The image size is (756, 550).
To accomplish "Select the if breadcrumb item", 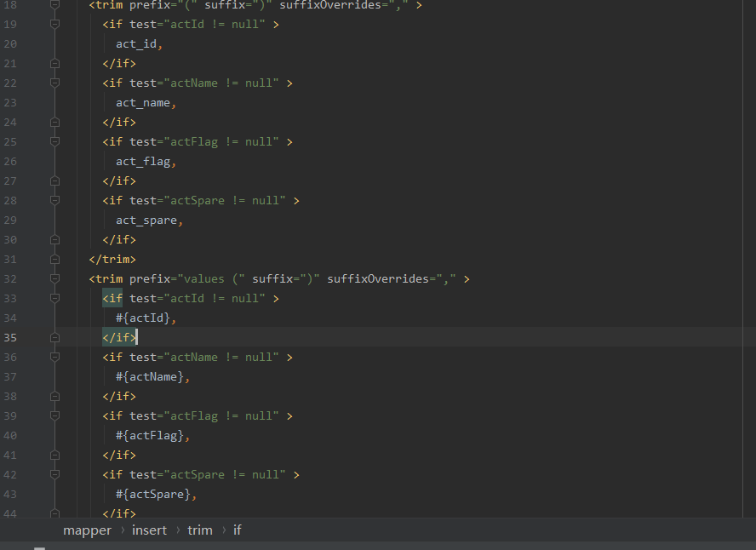I will tap(237, 530).
